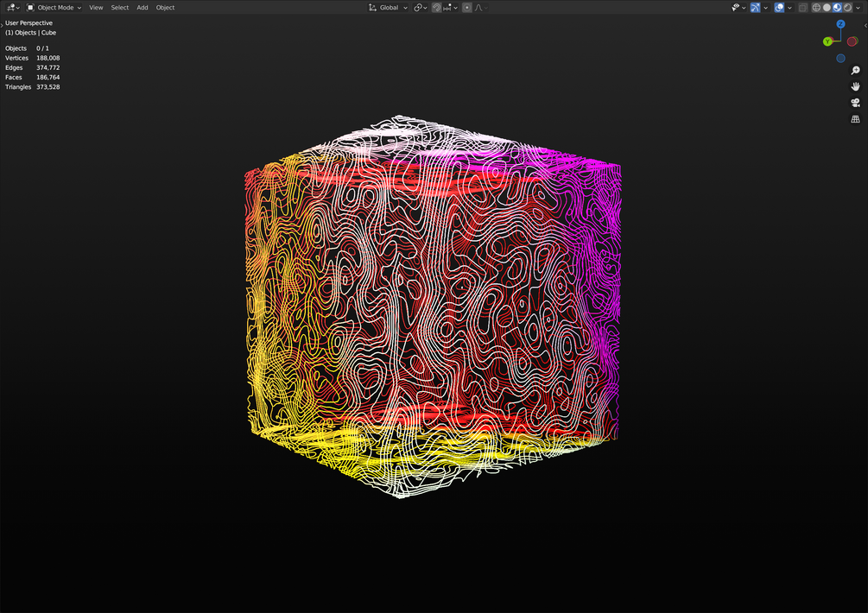Click the blue negative Z axis circle
The width and height of the screenshot is (868, 613).
pos(841,58)
